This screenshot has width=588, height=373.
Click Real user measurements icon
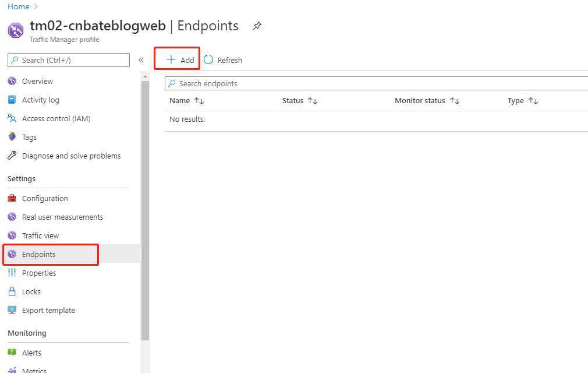(x=12, y=217)
